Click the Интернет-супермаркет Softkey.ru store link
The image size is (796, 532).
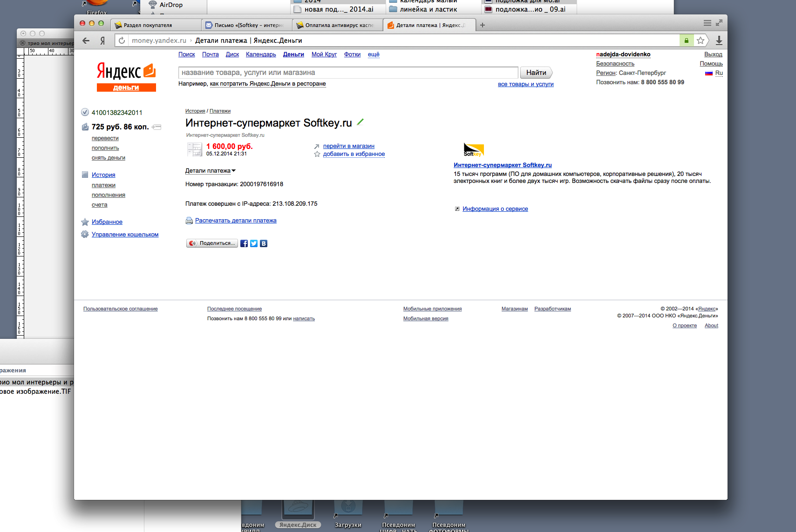pyautogui.click(x=503, y=165)
